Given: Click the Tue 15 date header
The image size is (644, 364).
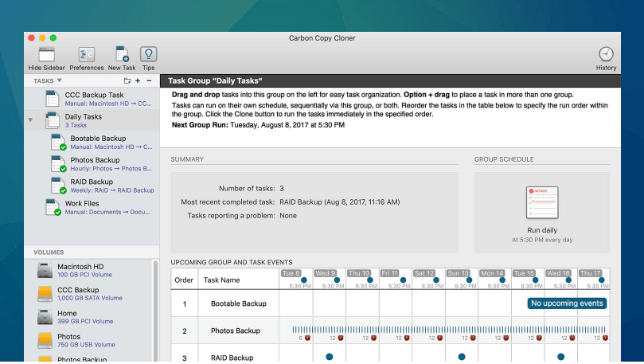Looking at the screenshot, I should [x=524, y=273].
